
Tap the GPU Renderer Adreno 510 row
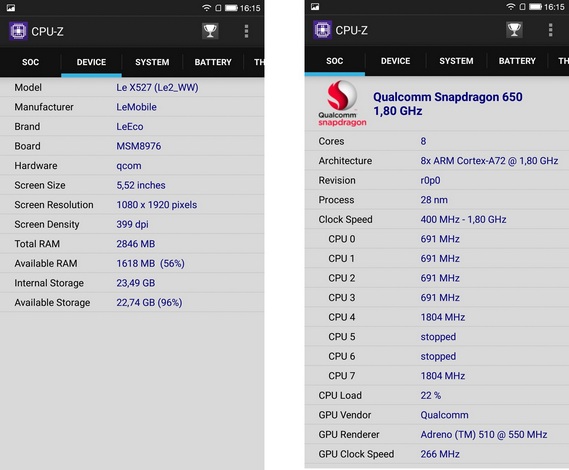coord(437,434)
